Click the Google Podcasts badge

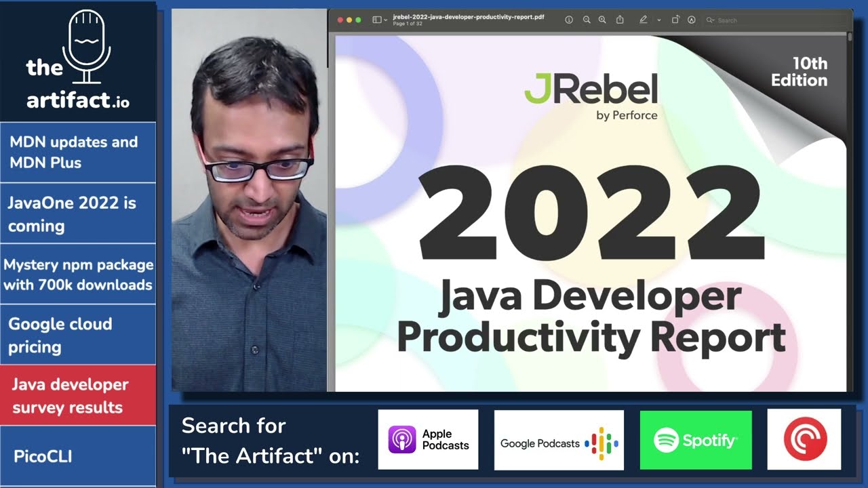pyautogui.click(x=559, y=441)
